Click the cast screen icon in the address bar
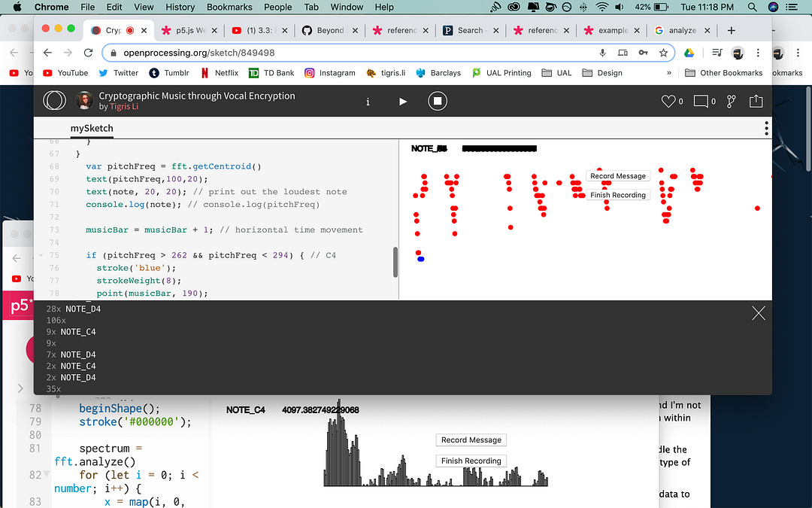812x508 pixels. point(623,53)
